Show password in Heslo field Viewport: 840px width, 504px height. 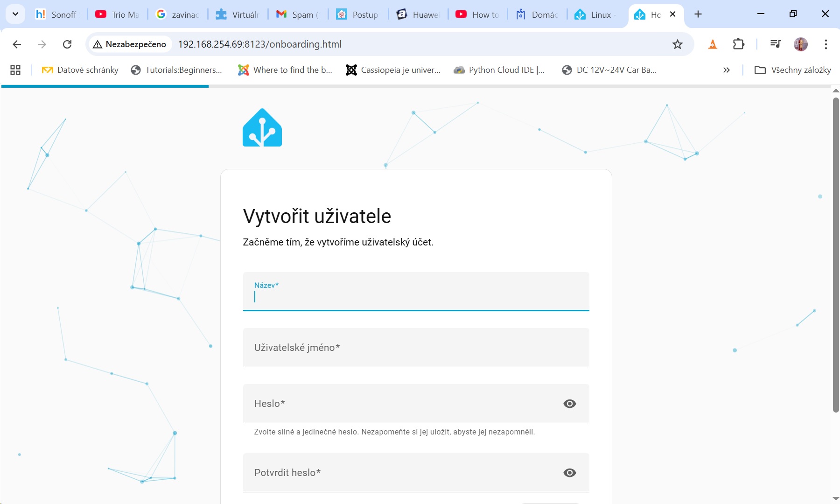point(569,404)
